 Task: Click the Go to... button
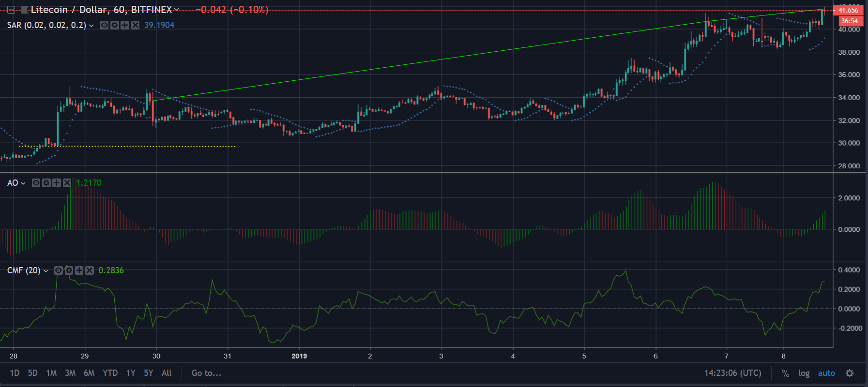[x=206, y=373]
